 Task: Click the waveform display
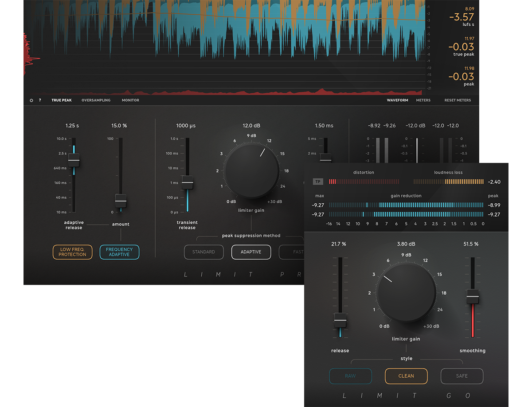[224, 47]
